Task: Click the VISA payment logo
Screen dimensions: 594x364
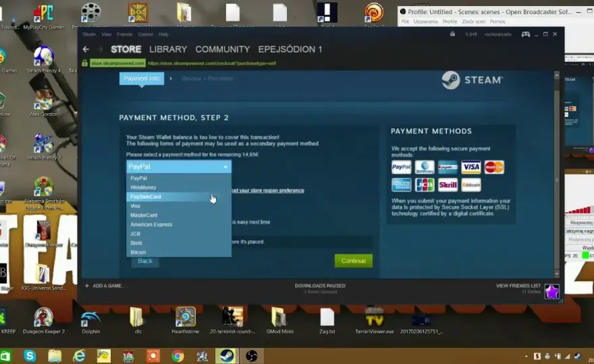Action: pos(471,167)
